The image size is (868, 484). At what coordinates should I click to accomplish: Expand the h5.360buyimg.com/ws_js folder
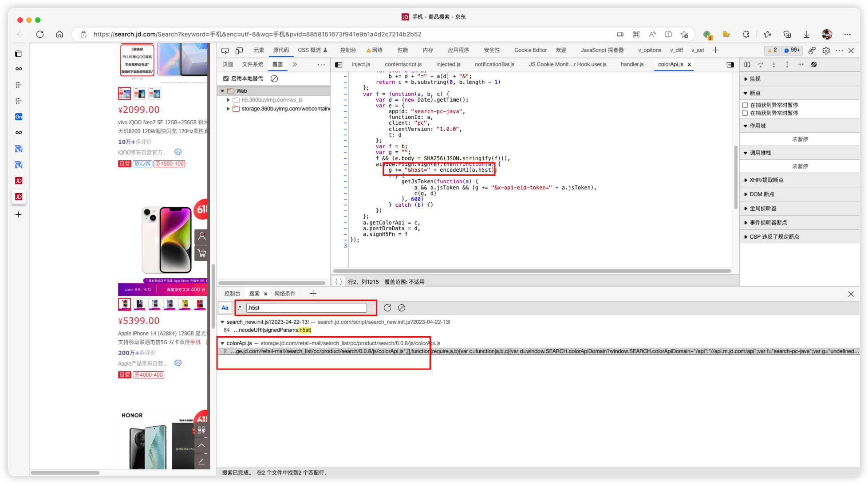point(228,100)
